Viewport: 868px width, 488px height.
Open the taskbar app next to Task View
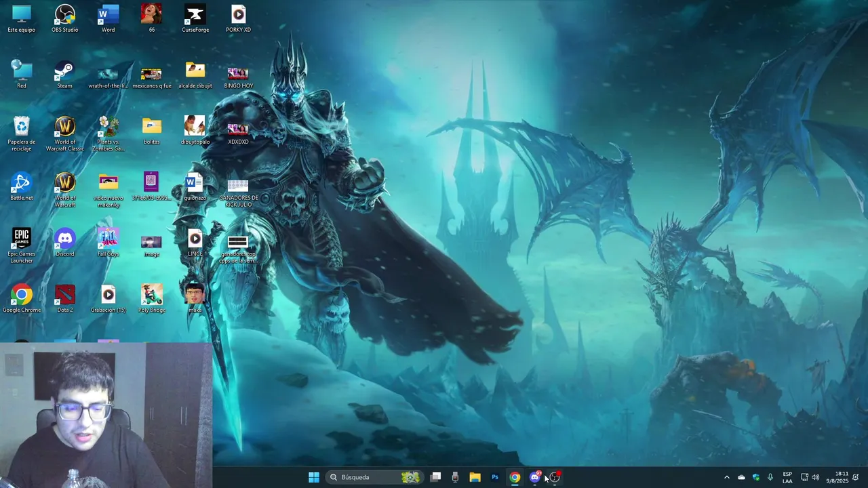pyautogui.click(x=455, y=477)
